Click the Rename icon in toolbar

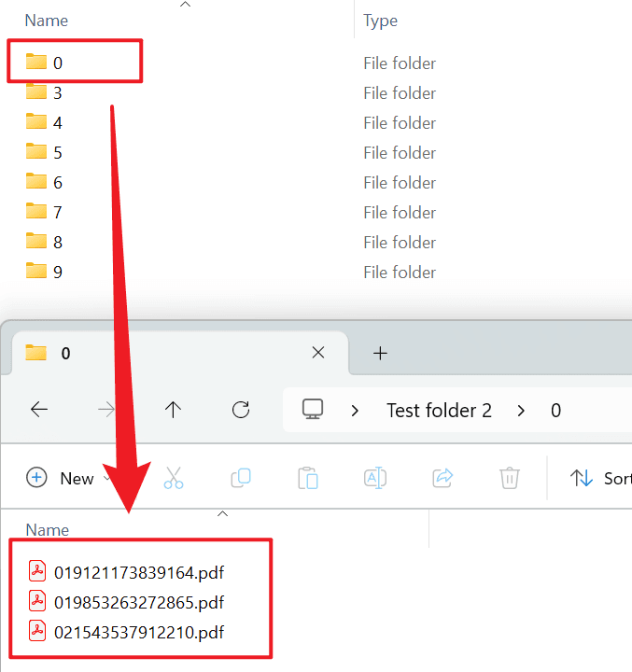click(x=375, y=478)
